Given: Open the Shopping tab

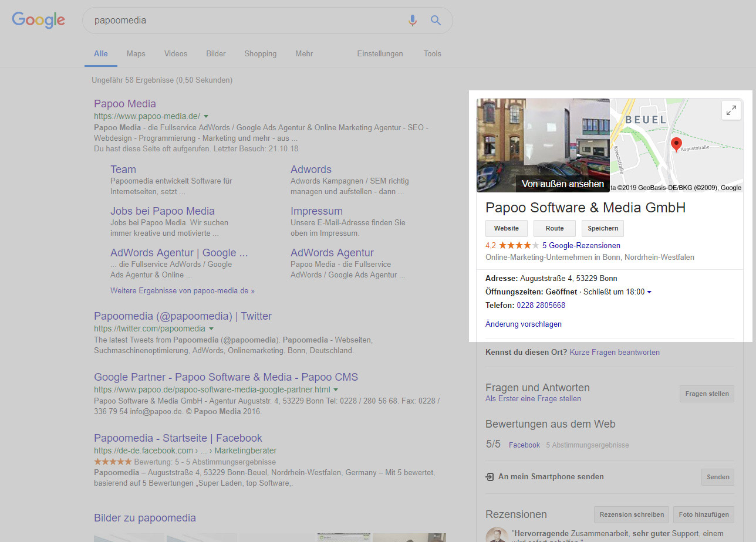Looking at the screenshot, I should tap(261, 53).
